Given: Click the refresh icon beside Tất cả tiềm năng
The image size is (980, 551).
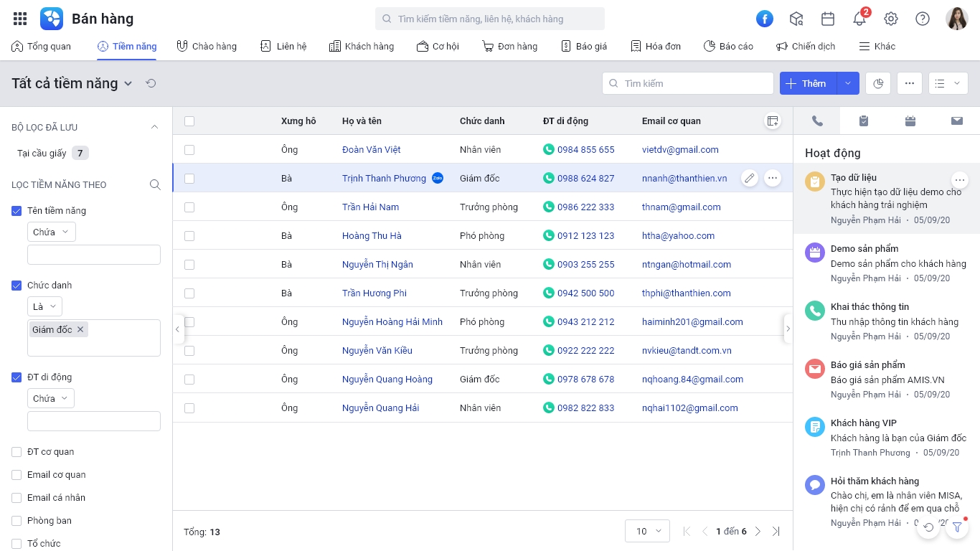Looking at the screenshot, I should [x=151, y=83].
